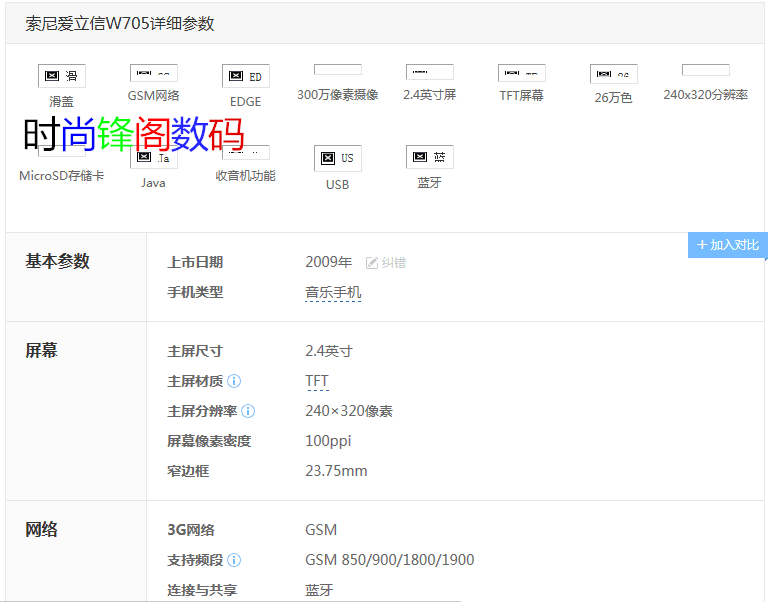
Task: Select the 蓝牙 value for 连接与共享
Action: [319, 590]
